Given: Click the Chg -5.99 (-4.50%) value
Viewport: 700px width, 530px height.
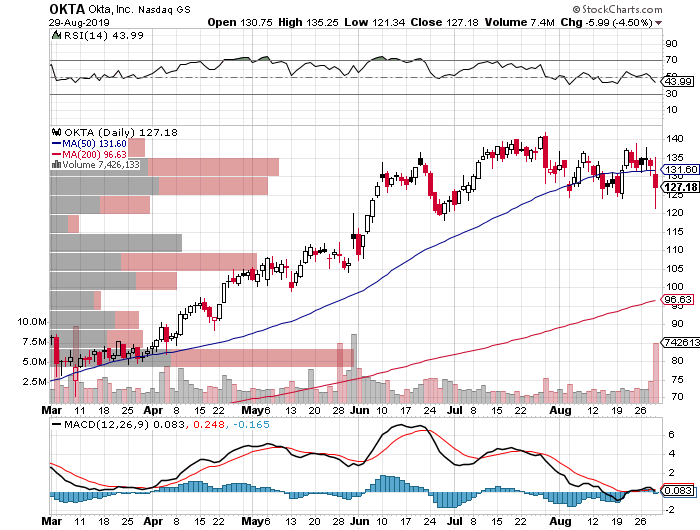Looking at the screenshot, I should 606,22.
